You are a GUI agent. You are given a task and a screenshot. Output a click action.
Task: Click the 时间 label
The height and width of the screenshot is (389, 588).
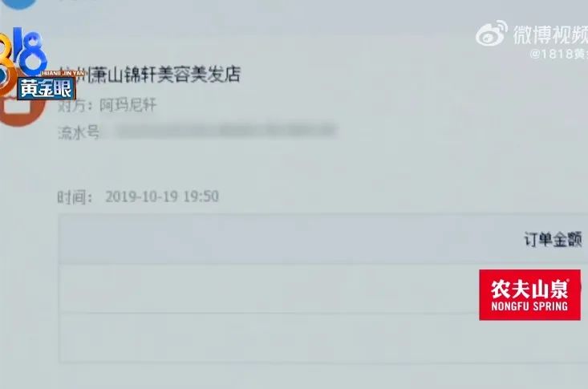(75, 197)
